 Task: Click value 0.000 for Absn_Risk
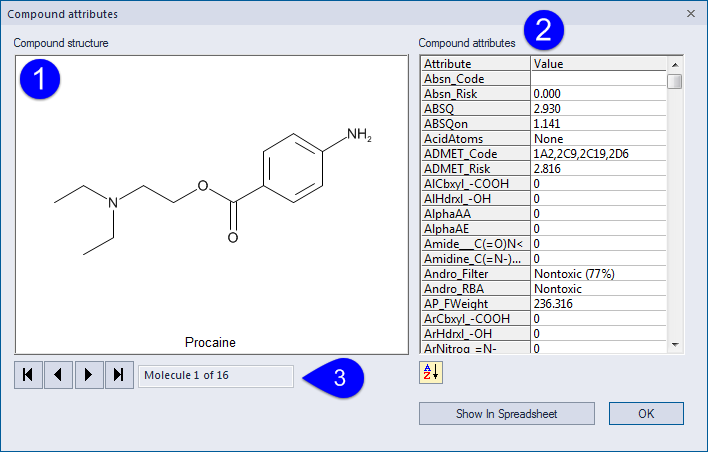tap(598, 93)
